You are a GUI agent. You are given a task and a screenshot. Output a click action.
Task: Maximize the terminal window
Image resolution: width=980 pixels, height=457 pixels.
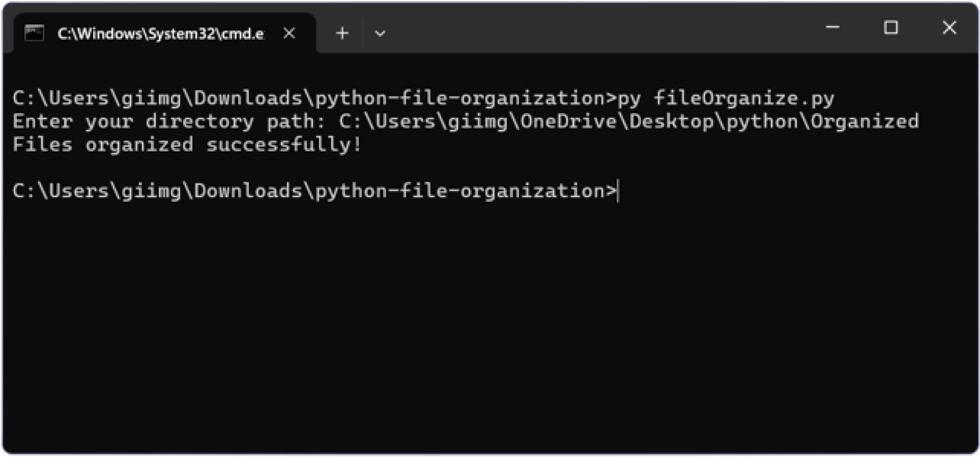coord(891,27)
